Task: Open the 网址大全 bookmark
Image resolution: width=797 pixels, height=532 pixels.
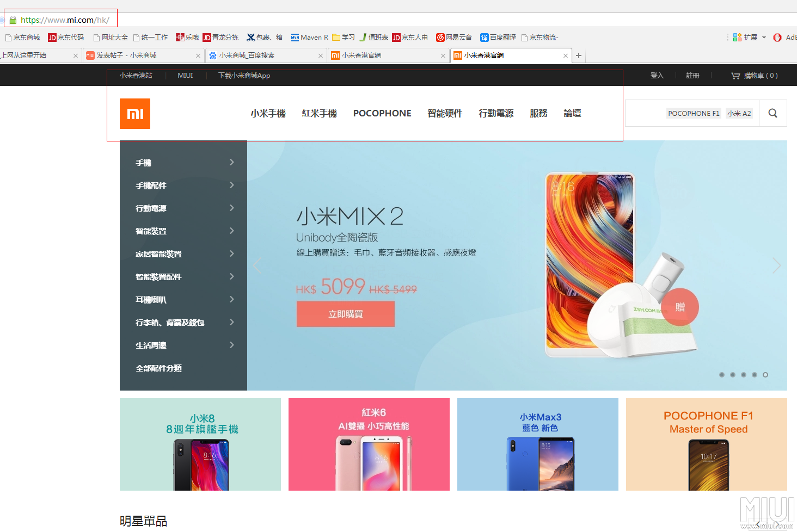Action: (111, 38)
